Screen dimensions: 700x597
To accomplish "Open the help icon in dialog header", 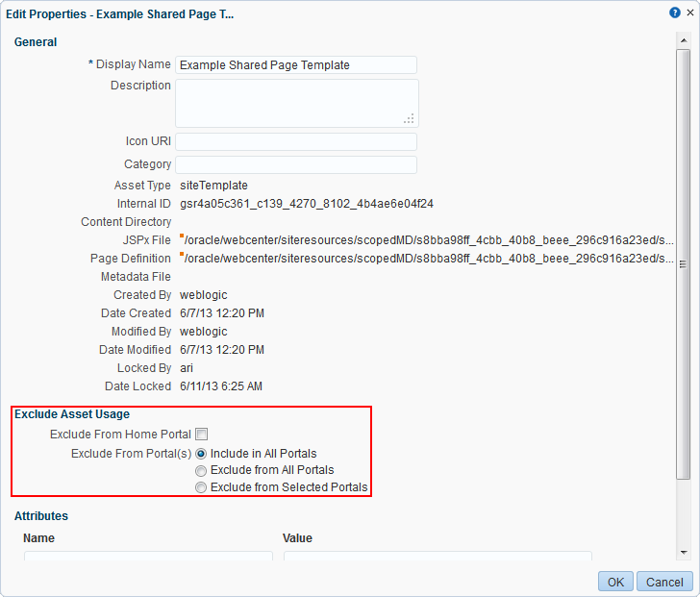I will 675,12.
